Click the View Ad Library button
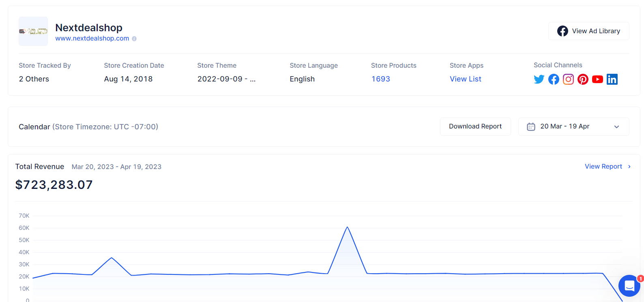Screen dimensions: 644x302 click(588, 31)
